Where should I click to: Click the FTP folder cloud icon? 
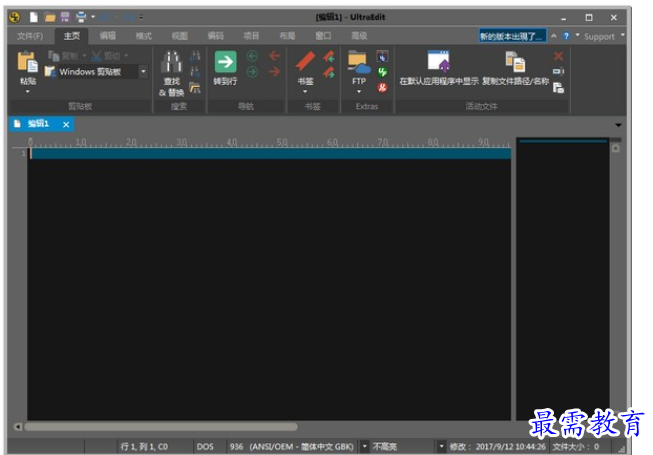[x=359, y=62]
